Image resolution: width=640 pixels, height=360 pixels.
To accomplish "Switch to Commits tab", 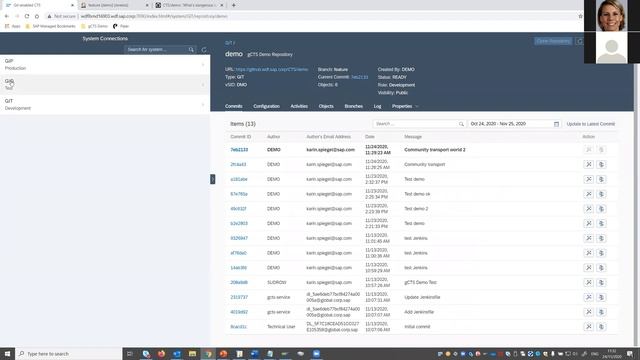I will 233,106.
